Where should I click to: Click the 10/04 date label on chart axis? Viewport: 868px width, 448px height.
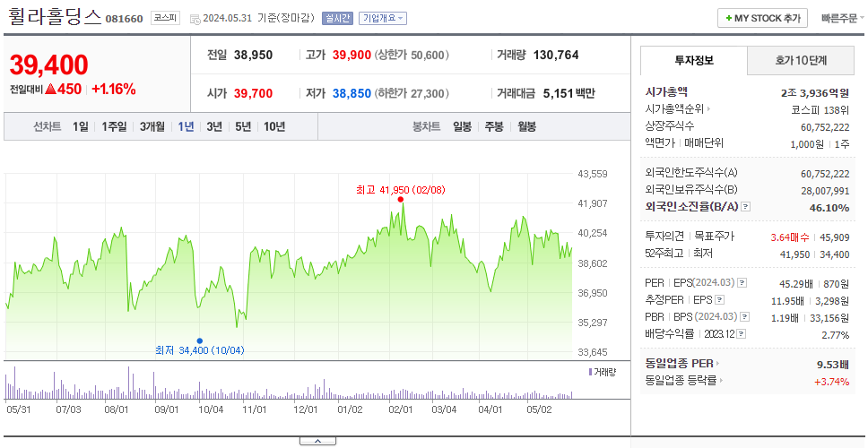point(211,409)
